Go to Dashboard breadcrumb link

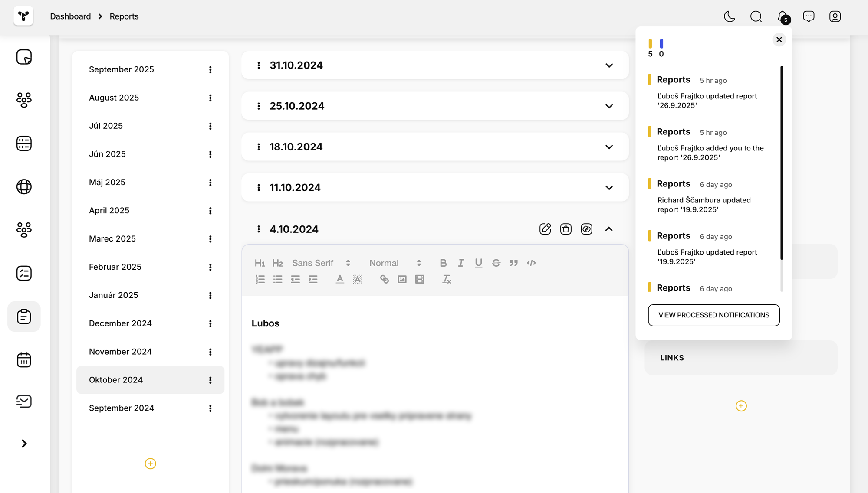70,16
